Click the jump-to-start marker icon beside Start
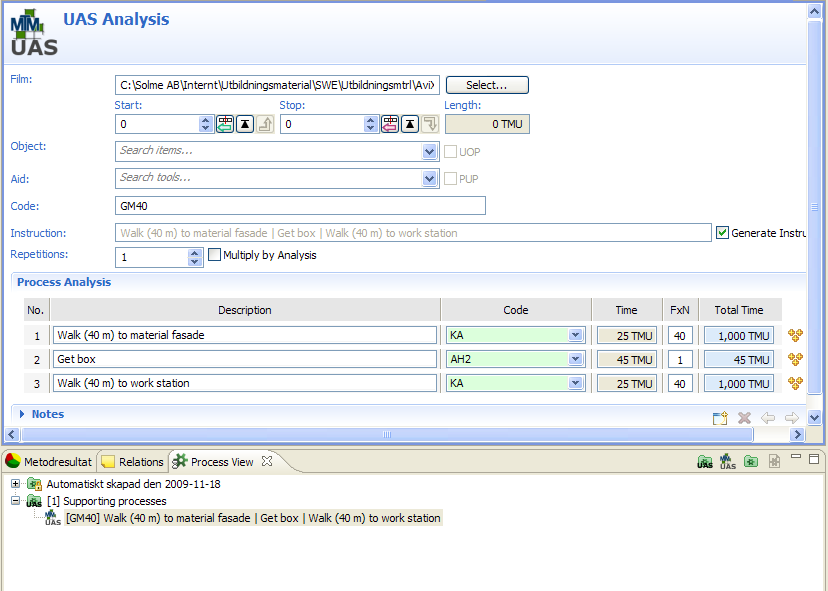 [x=245, y=124]
